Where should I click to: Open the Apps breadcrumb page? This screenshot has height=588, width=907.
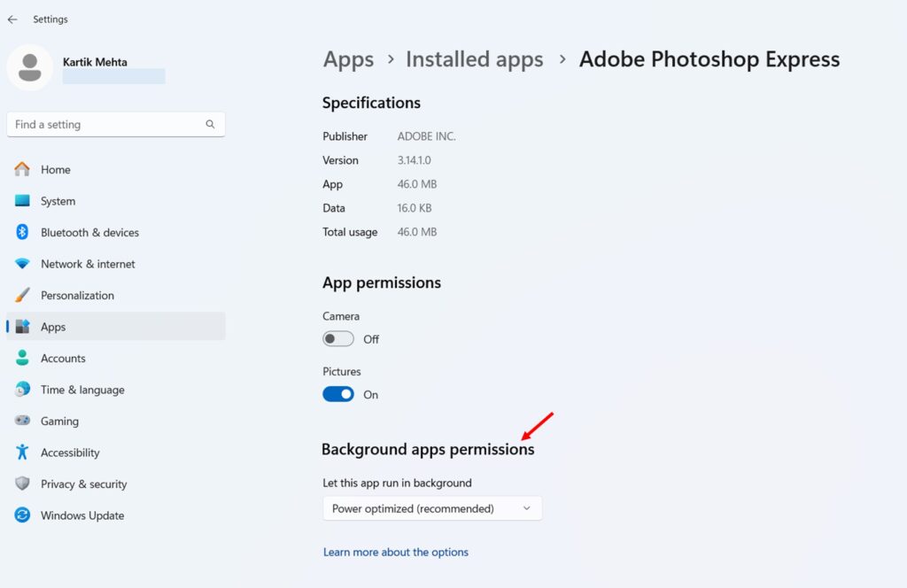(x=348, y=58)
